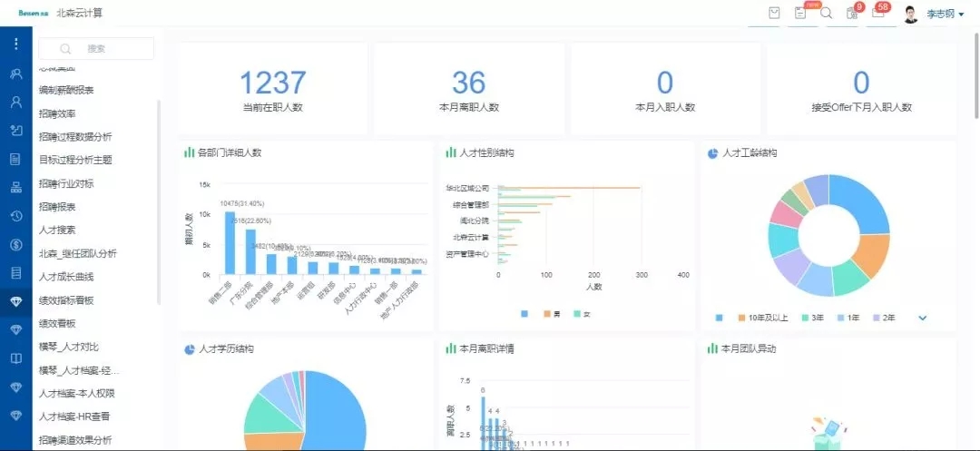The image size is (980, 451).
Task: Open the 李志钢 user dropdown
Action: (x=945, y=14)
